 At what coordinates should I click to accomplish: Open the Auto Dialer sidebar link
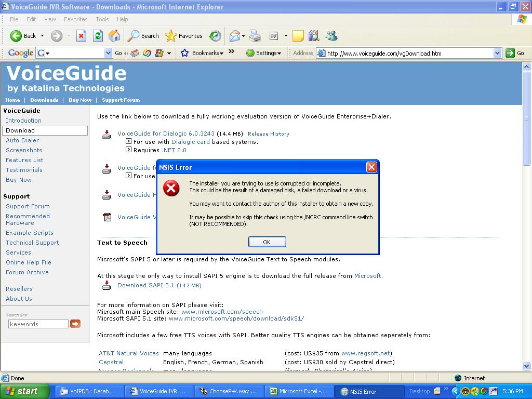coord(22,140)
